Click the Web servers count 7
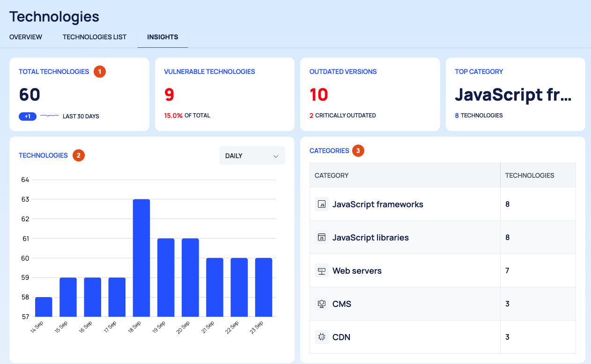Viewport: 591px width, 364px height. tap(507, 271)
